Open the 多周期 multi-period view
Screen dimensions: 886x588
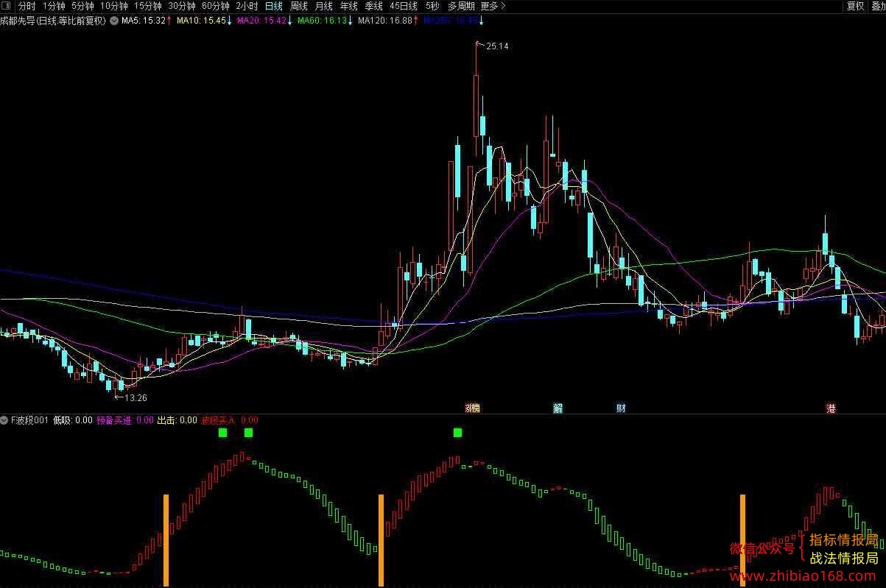click(x=462, y=6)
